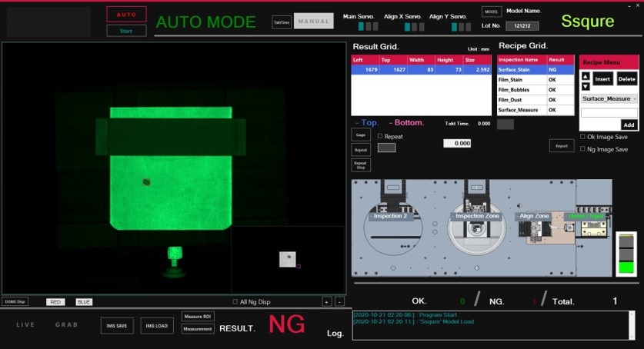Click the green tower lamp indicator
The width and height of the screenshot is (644, 349).
click(625, 266)
